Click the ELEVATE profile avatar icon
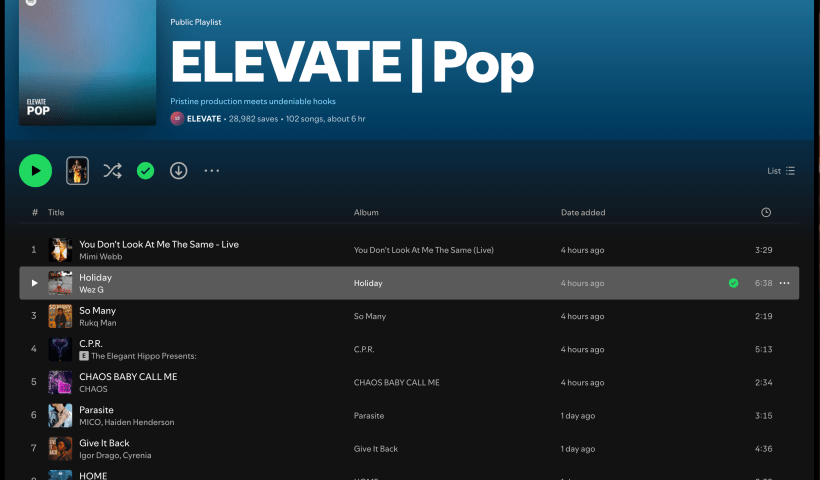Viewport: 820px width, 480px height. point(177,118)
